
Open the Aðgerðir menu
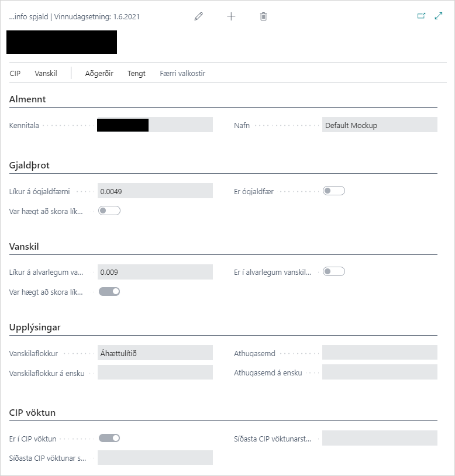(99, 73)
